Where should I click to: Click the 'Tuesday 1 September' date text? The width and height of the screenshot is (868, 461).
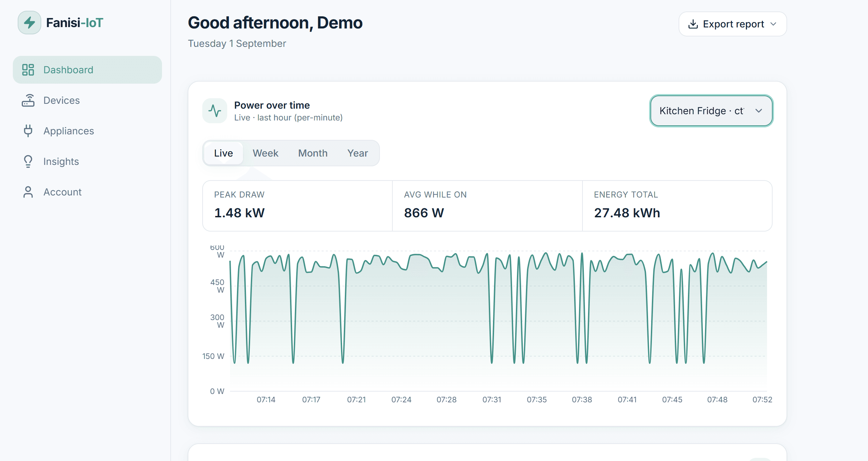pos(237,43)
